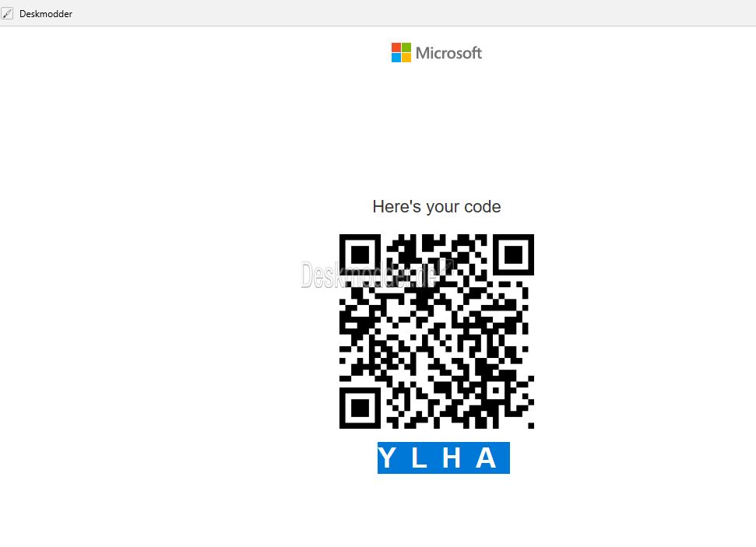The height and width of the screenshot is (547, 756).
Task: Click the letter Y in highlighted code
Action: 387,458
